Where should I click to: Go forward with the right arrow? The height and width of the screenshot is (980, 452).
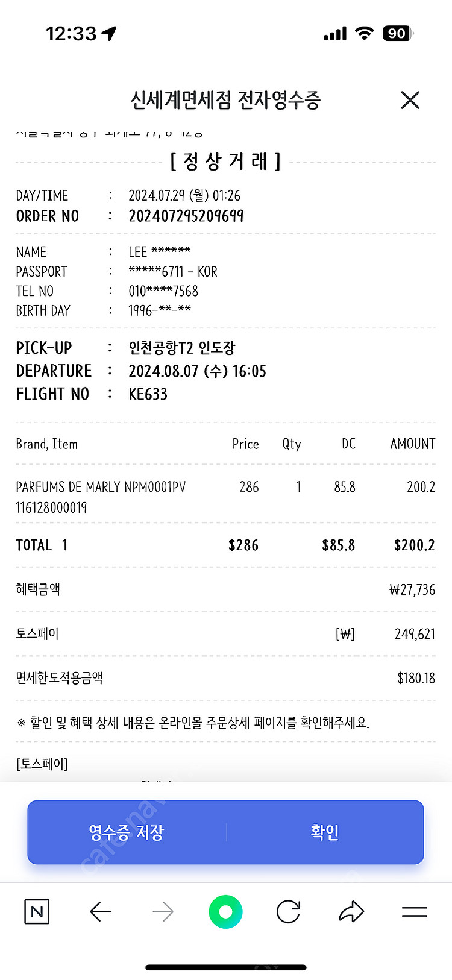[163, 912]
